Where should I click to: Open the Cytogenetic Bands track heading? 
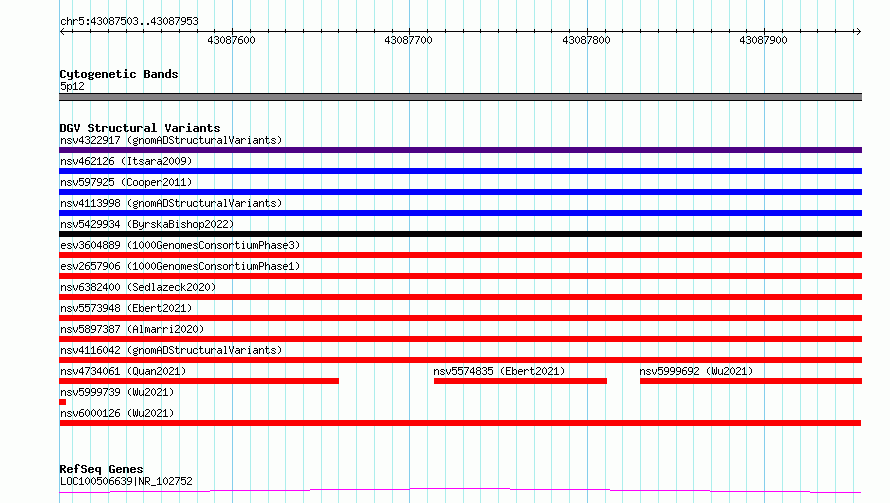(x=119, y=74)
